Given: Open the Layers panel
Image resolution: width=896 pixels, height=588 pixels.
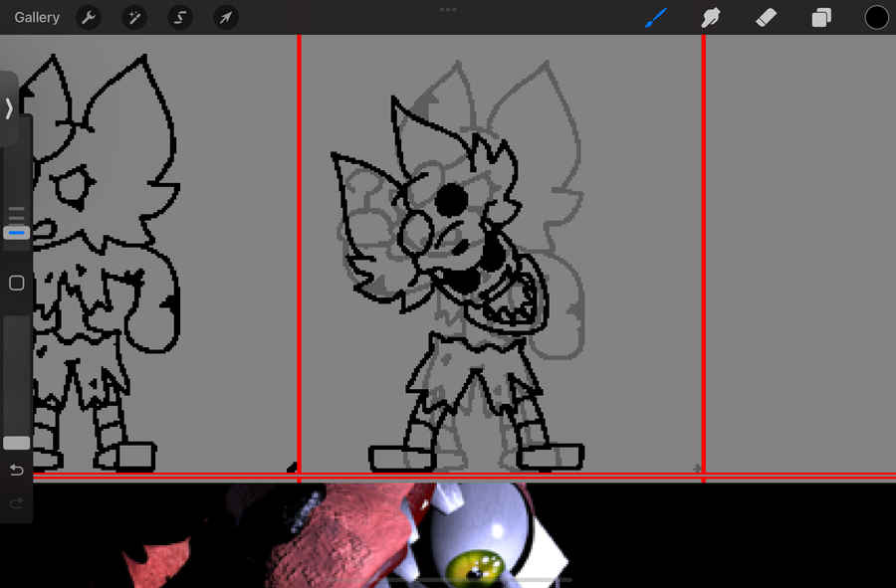Looking at the screenshot, I should (x=821, y=18).
